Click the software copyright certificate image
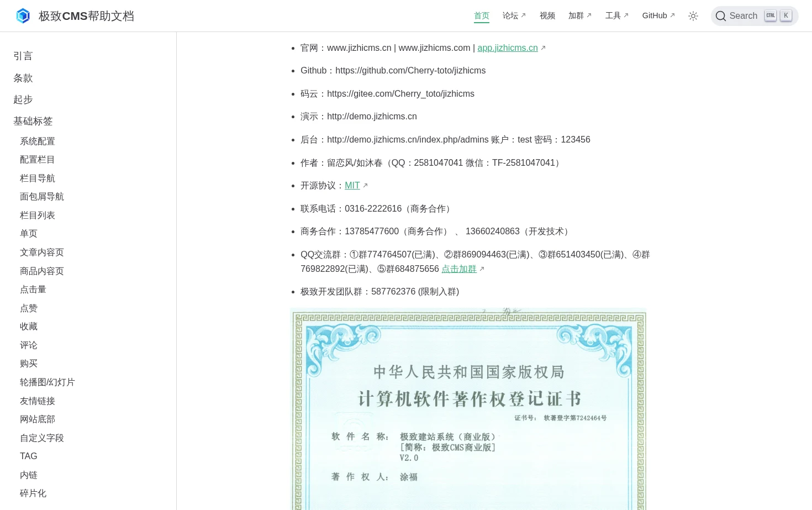This screenshot has width=812, height=510. tap(468, 409)
